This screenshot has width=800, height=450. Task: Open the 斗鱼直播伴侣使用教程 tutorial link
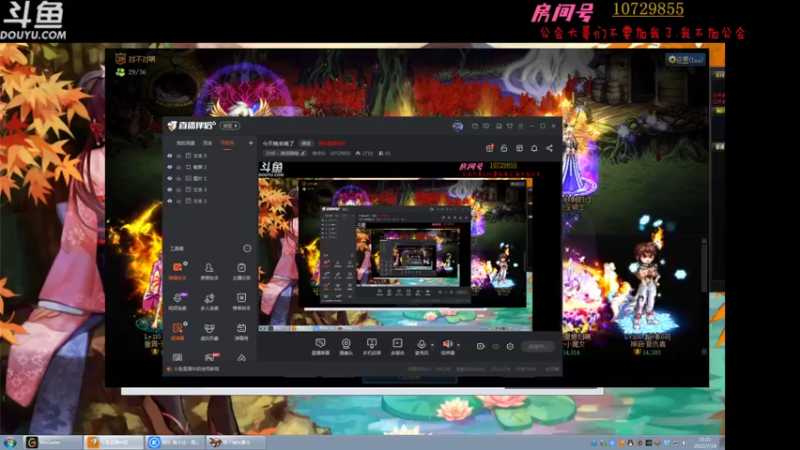(x=196, y=368)
